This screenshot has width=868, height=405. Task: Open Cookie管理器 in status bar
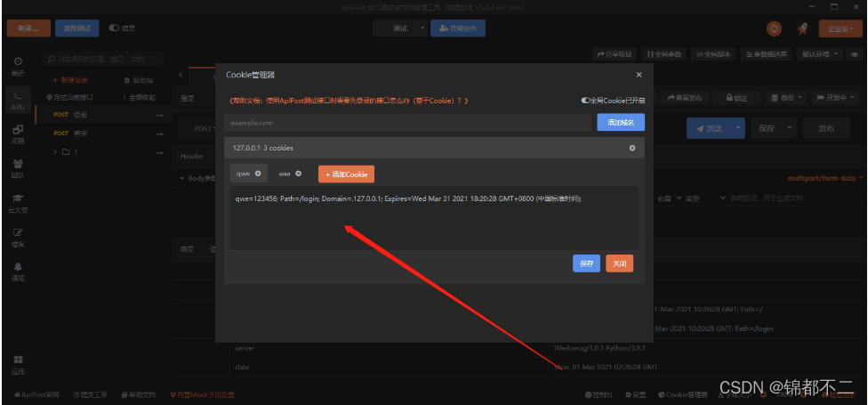pyautogui.click(x=683, y=395)
